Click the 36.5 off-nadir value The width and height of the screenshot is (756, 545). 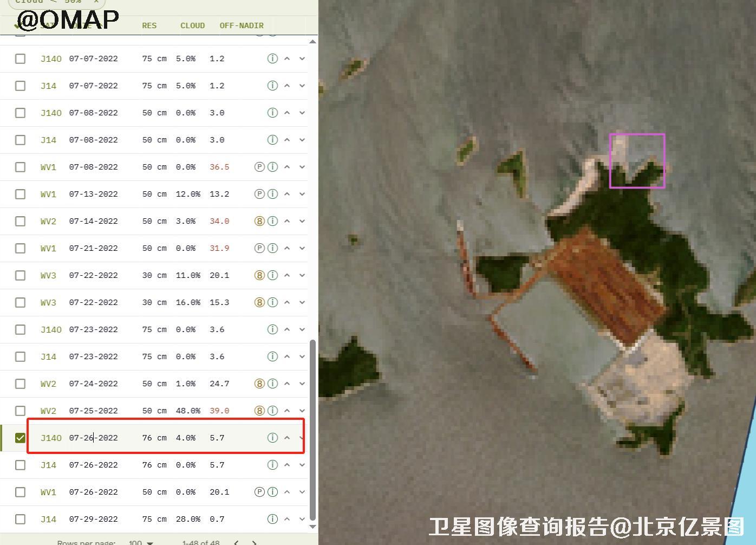tap(219, 167)
